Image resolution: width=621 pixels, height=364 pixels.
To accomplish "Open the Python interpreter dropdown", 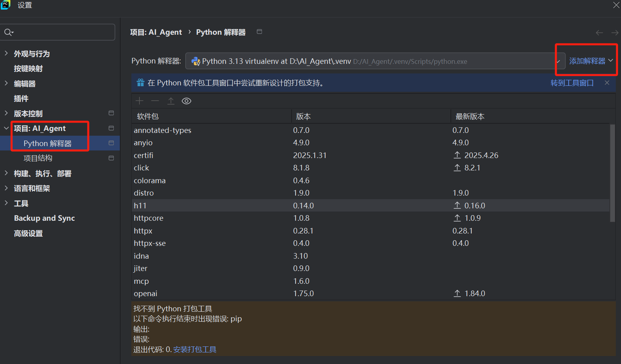I will point(558,61).
